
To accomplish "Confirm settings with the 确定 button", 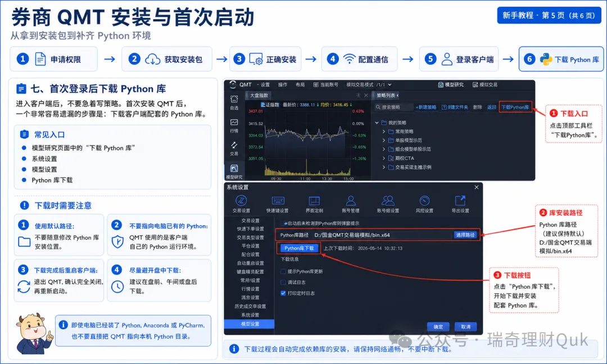I will click(x=438, y=326).
